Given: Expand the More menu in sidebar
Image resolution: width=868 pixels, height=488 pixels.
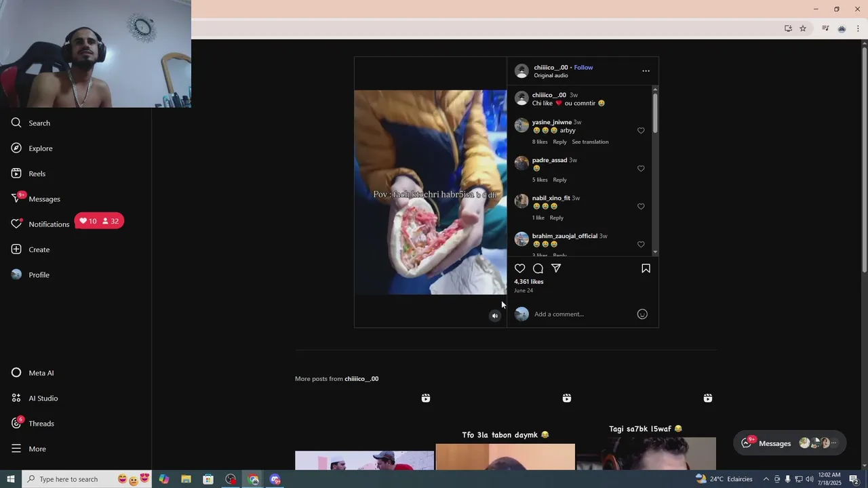Looking at the screenshot, I should (28, 449).
